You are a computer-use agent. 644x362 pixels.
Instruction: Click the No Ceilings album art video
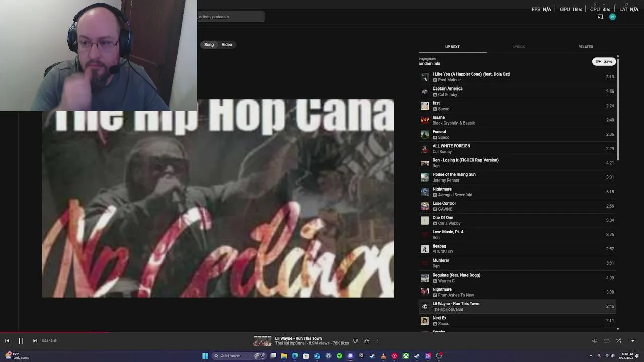(x=218, y=198)
